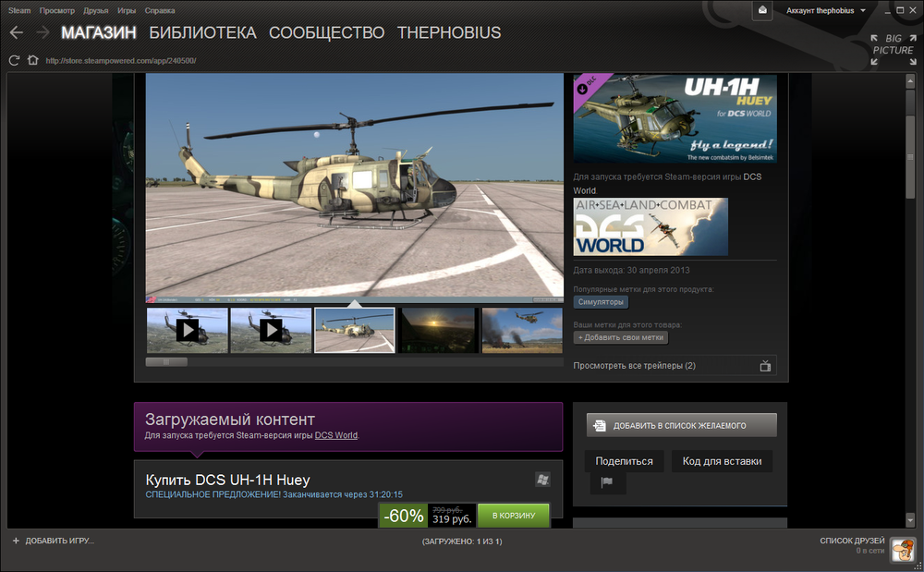The image size is (924, 572).
Task: Open the THEPHOBIUS profile tab
Action: [449, 32]
